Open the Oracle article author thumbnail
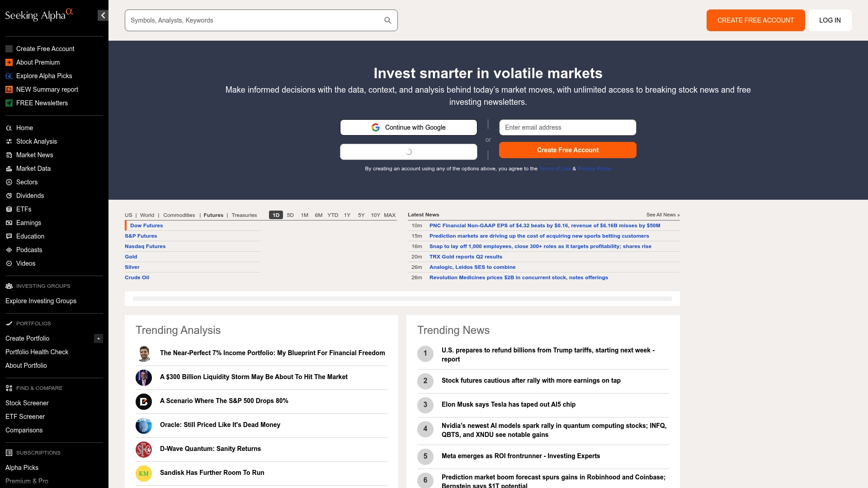 point(144,425)
